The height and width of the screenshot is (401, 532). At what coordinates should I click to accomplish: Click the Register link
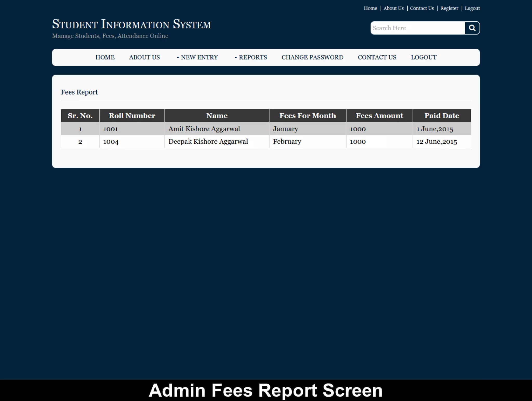(x=449, y=8)
